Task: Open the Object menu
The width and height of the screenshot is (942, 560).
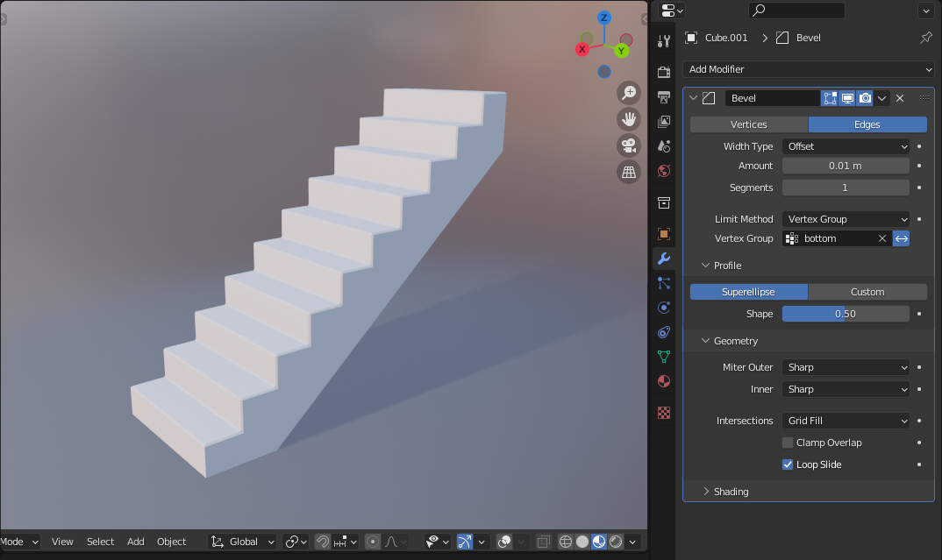Action: [x=172, y=542]
